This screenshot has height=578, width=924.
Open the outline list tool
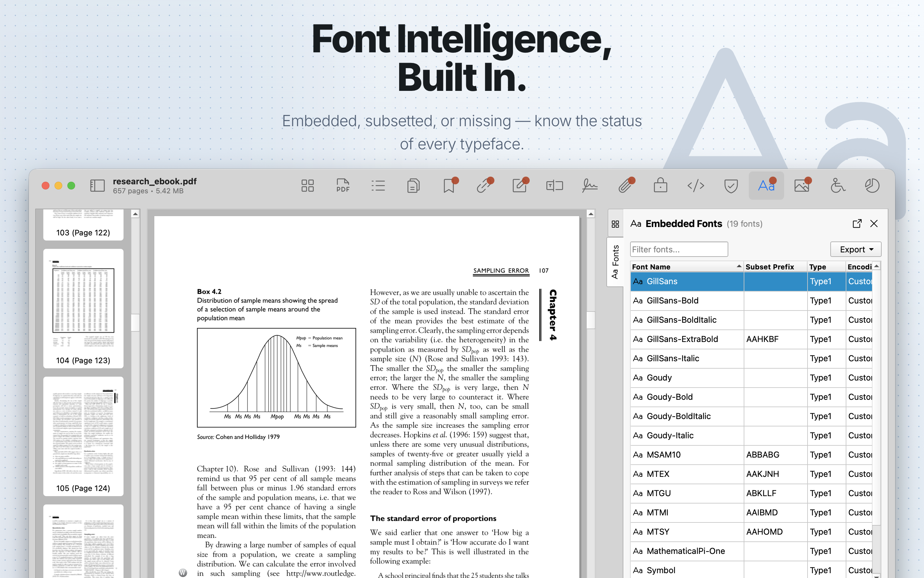[x=378, y=186]
